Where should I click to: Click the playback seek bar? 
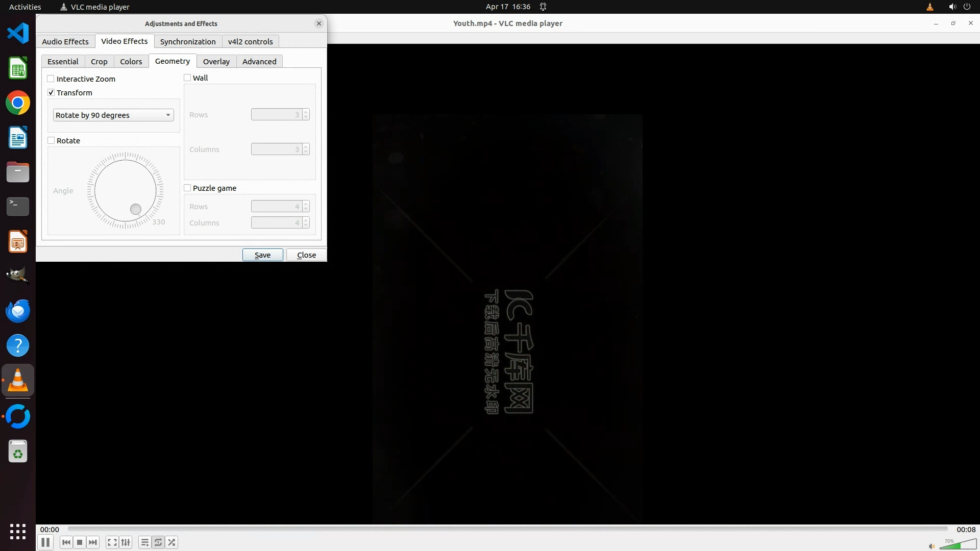[507, 529]
